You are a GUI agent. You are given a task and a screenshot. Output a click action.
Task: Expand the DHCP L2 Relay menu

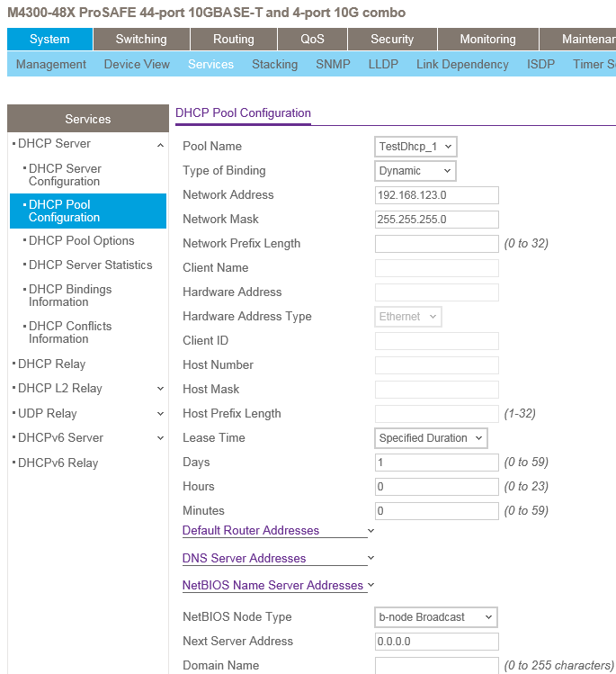pos(160,389)
